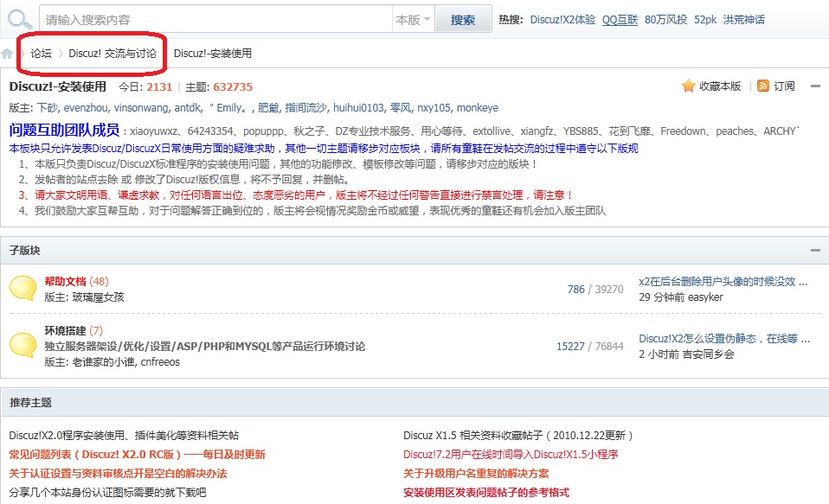829x504 pixels.
Task: Click the magnifier search icon
Action: pos(20,20)
